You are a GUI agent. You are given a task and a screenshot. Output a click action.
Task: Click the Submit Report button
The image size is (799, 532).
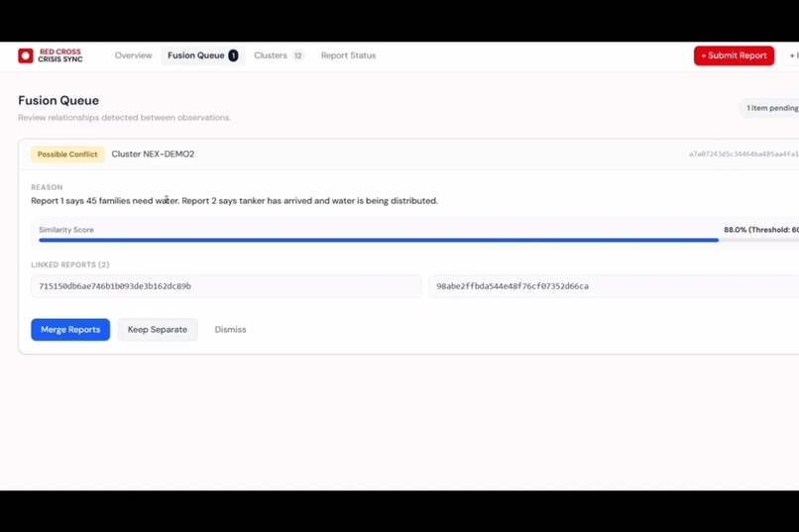(734, 55)
